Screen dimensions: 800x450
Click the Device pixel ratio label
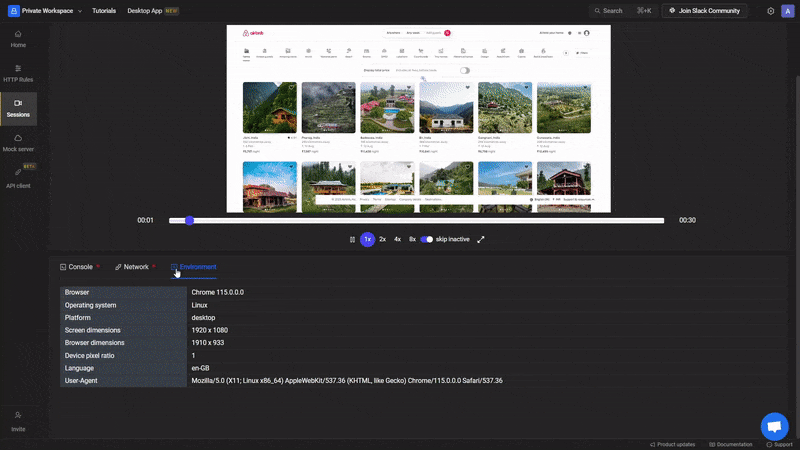pos(89,356)
